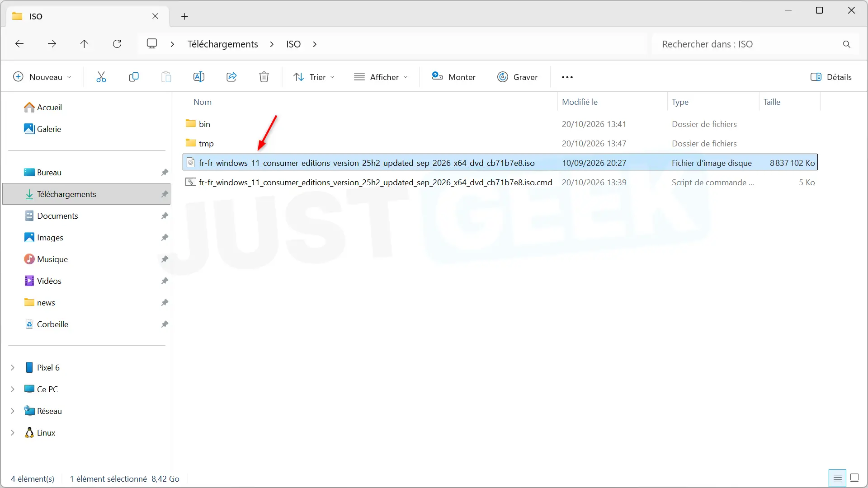Expand the Réseau tree node

coord(13,411)
